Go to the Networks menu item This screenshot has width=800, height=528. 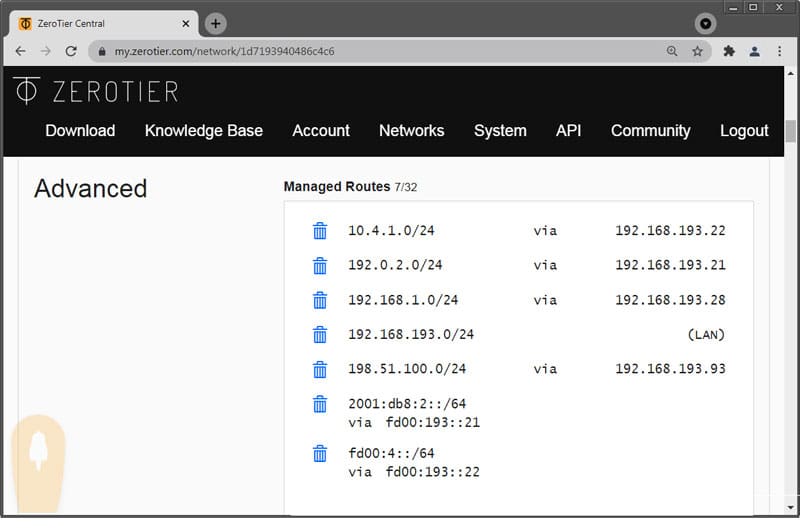tap(411, 131)
